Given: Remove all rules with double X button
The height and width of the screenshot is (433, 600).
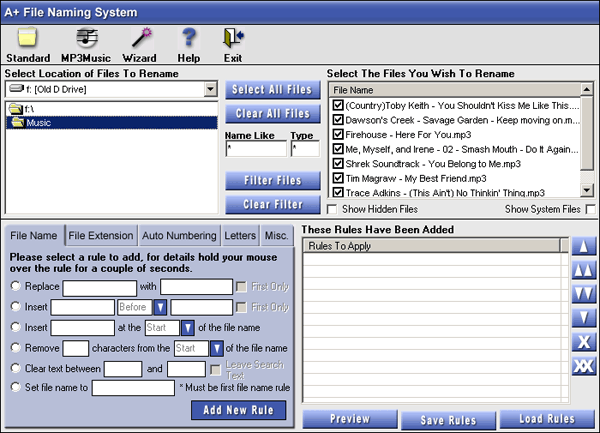Looking at the screenshot, I should [x=584, y=366].
